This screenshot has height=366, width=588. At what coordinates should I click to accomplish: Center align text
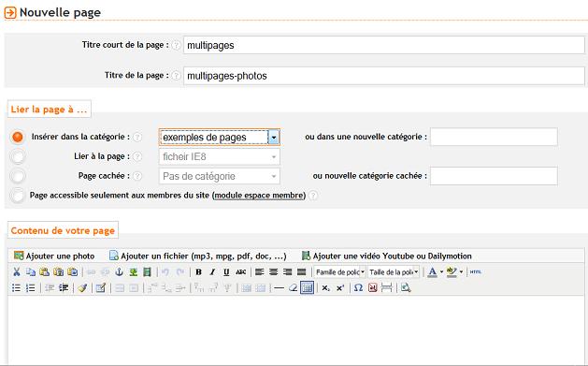(x=273, y=271)
